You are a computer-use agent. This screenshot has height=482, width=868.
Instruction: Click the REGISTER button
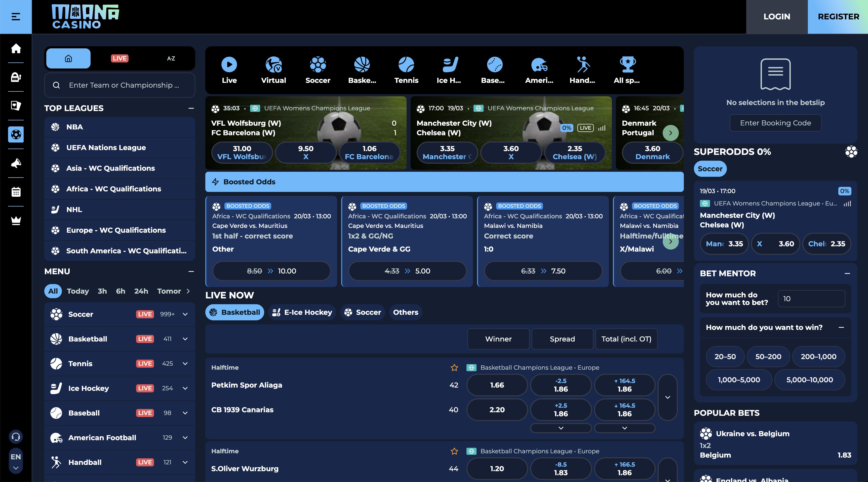(x=839, y=17)
